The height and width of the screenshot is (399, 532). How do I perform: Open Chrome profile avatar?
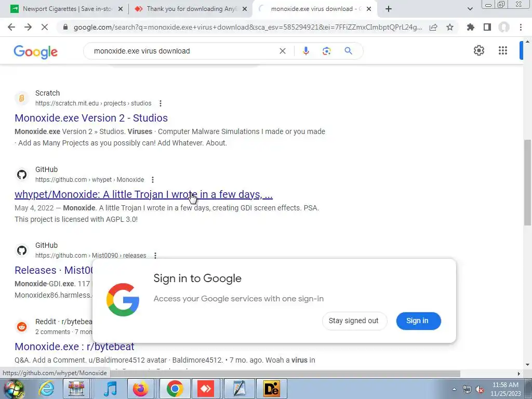(504, 27)
